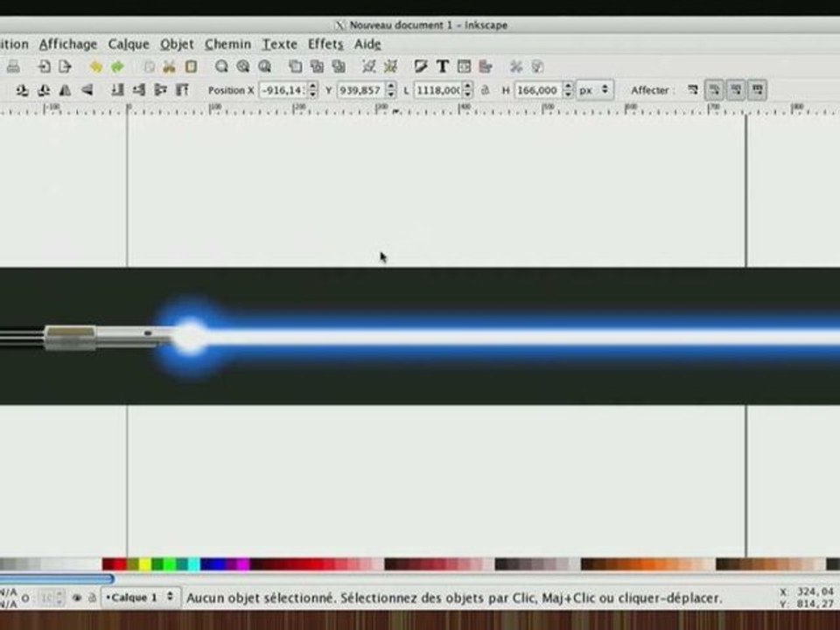This screenshot has height=630, width=840.
Task: Open the Objet menu
Action: [177, 45]
